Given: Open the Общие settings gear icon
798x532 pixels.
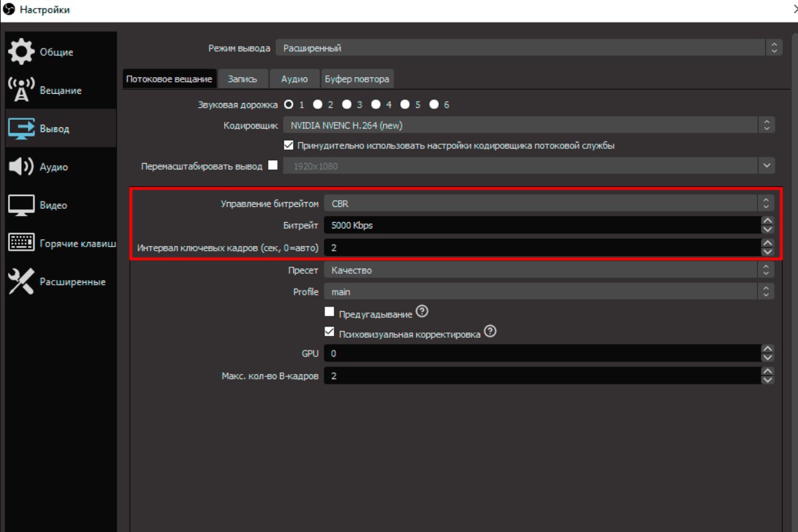Looking at the screenshot, I should pyautogui.click(x=21, y=52).
